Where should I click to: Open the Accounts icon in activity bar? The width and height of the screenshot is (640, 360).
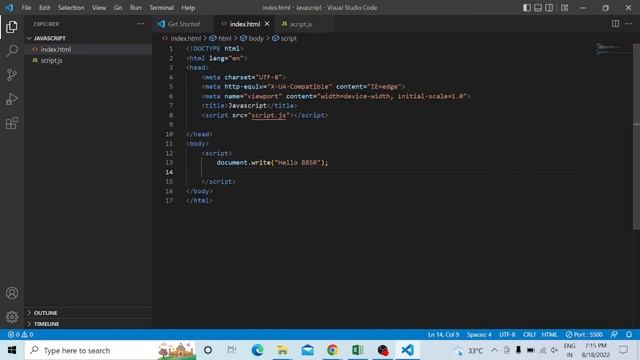tap(12, 293)
